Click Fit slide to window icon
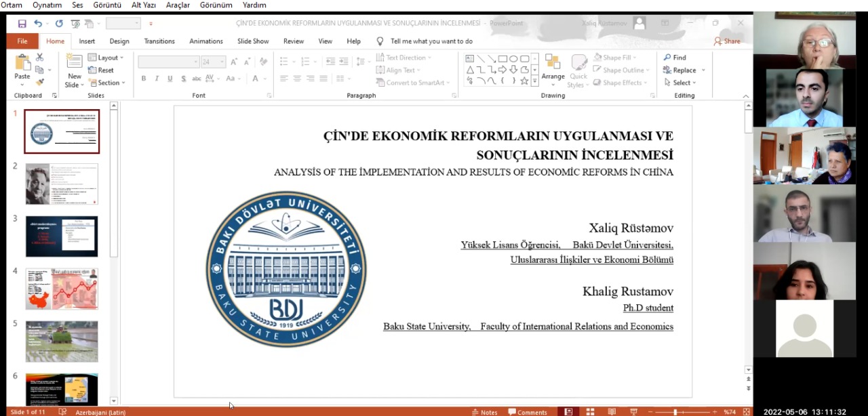868x416 pixels. coord(746,412)
